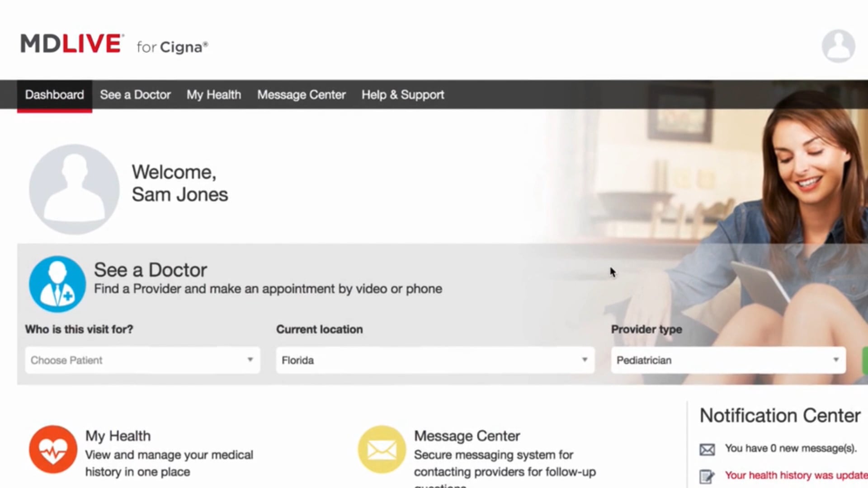868x488 pixels.
Task: Click the yellow Message Center envelope icon
Action: click(x=382, y=450)
